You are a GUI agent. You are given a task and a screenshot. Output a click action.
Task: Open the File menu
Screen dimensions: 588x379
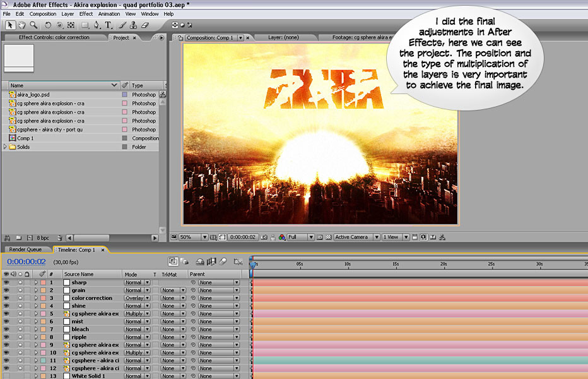[7, 14]
